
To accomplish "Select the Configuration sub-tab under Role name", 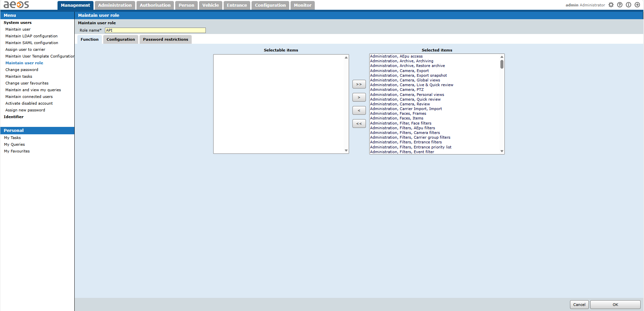I will point(121,39).
